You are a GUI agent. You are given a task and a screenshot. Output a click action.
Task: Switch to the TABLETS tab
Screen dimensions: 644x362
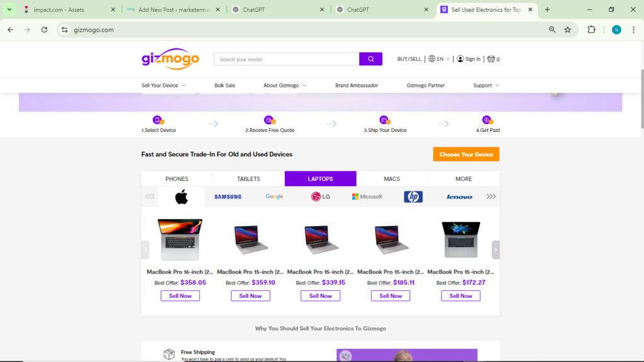coord(248,179)
